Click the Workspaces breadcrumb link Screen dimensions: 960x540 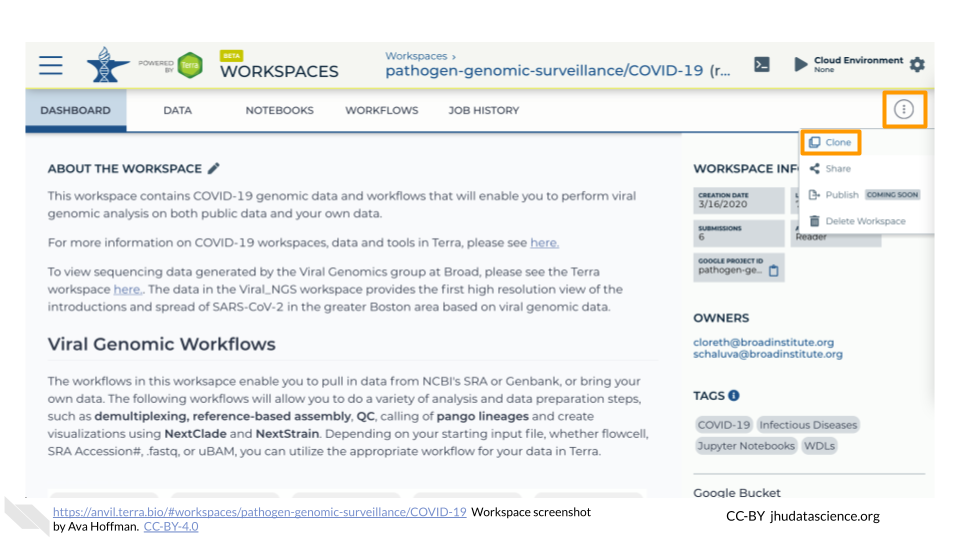click(416, 56)
